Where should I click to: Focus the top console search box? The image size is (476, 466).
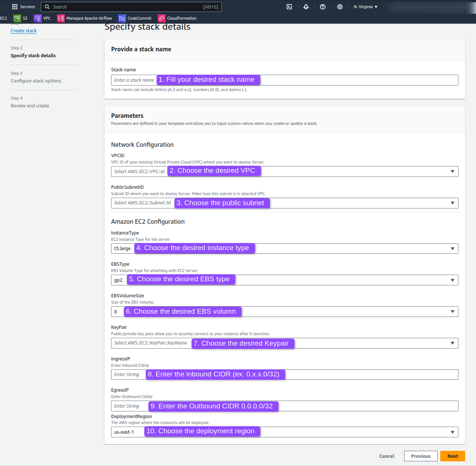pos(131,7)
